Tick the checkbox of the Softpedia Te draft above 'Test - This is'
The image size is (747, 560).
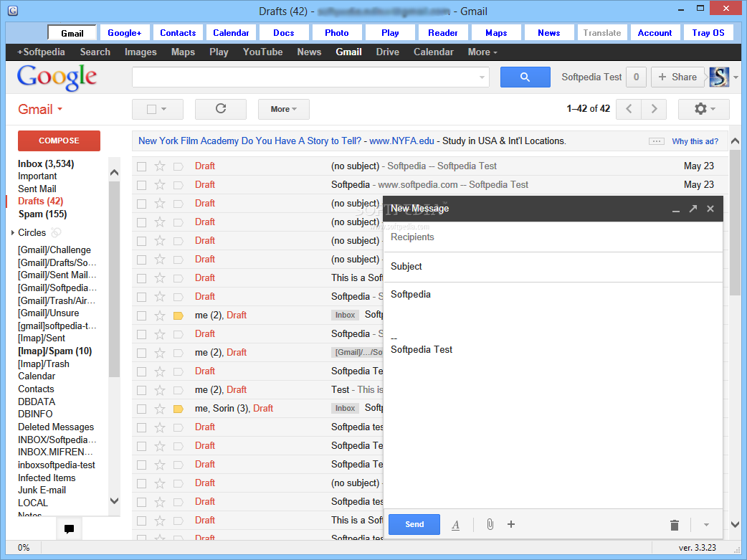[x=141, y=371]
